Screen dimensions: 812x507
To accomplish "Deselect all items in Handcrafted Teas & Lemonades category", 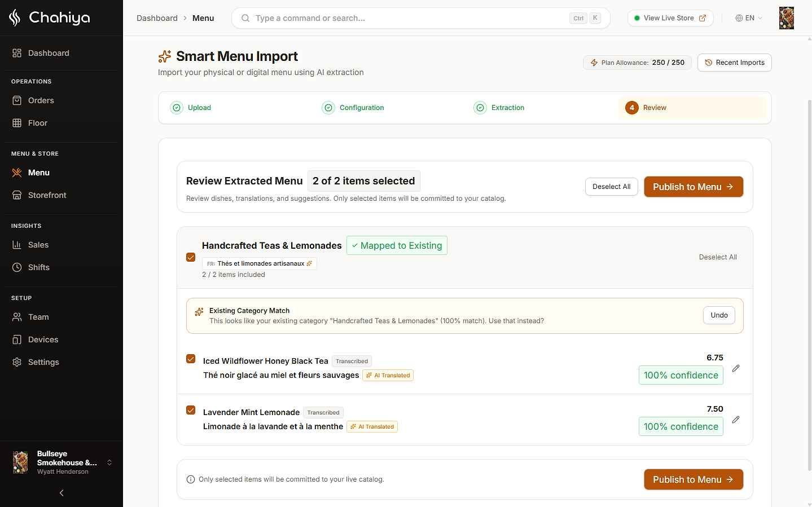I will [718, 257].
